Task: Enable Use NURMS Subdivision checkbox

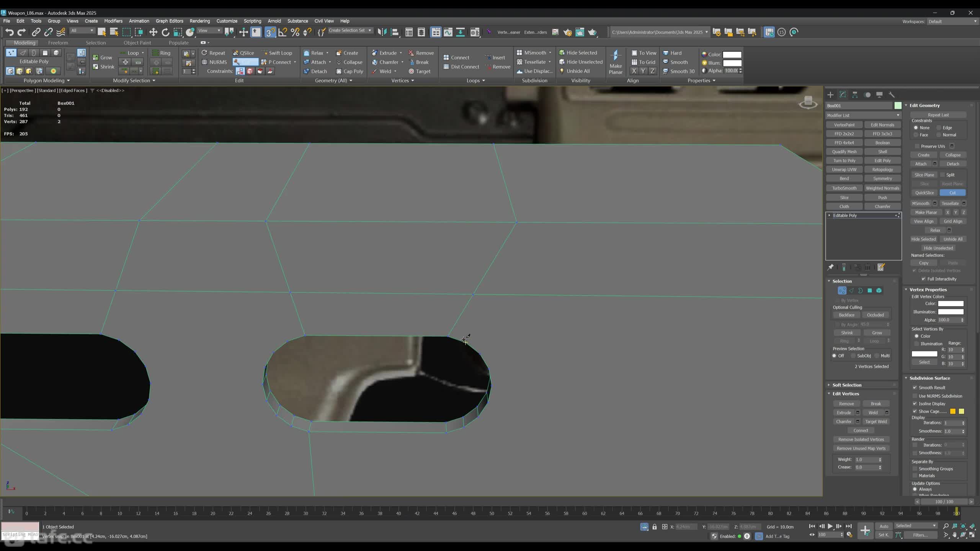Action: (915, 396)
